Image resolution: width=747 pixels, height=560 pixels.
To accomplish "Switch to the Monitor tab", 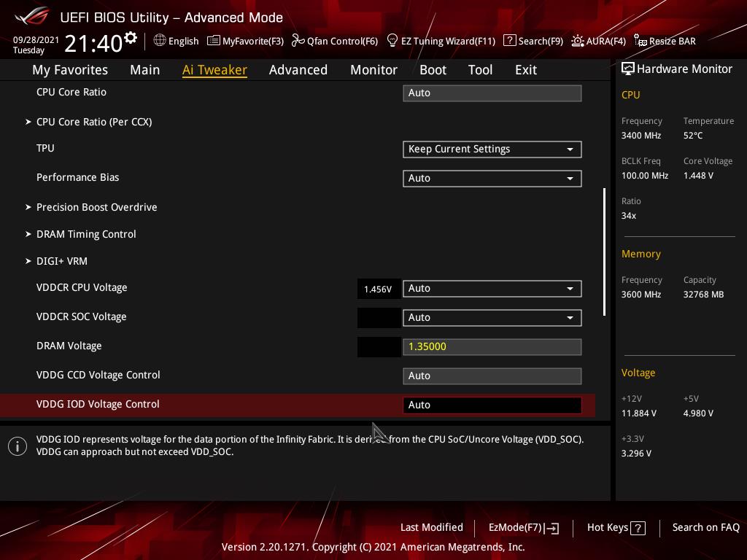I will point(373,70).
